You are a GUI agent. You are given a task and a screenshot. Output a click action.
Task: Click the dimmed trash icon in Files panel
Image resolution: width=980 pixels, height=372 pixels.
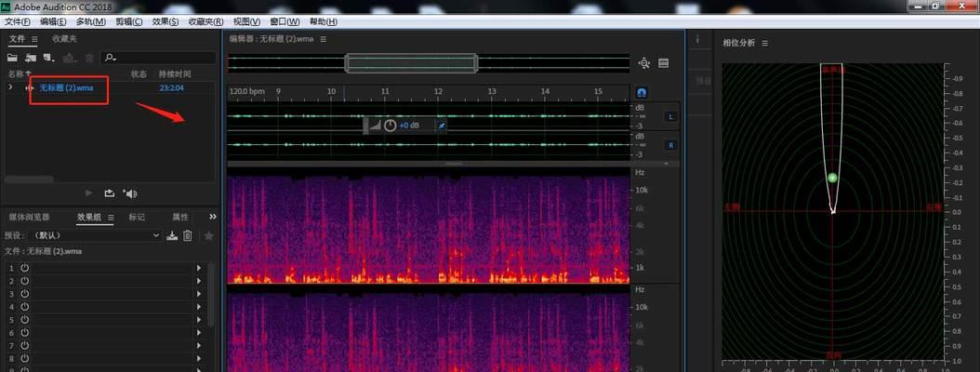[89, 58]
